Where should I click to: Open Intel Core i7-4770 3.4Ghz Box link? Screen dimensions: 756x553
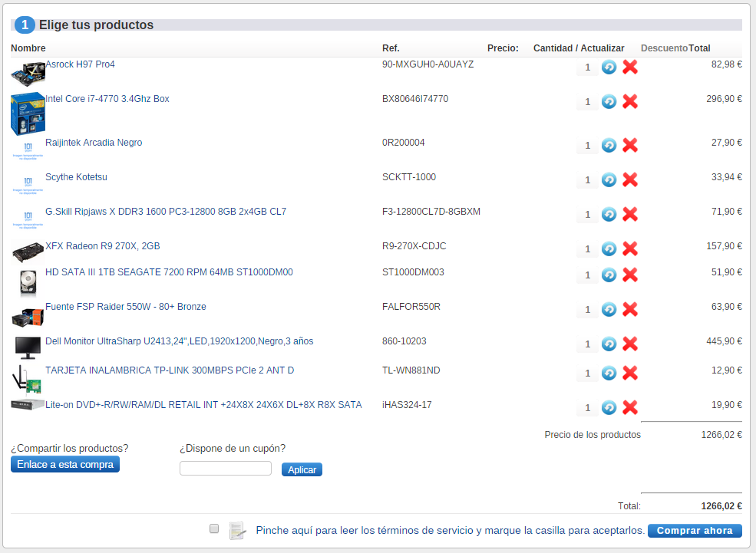coord(107,99)
